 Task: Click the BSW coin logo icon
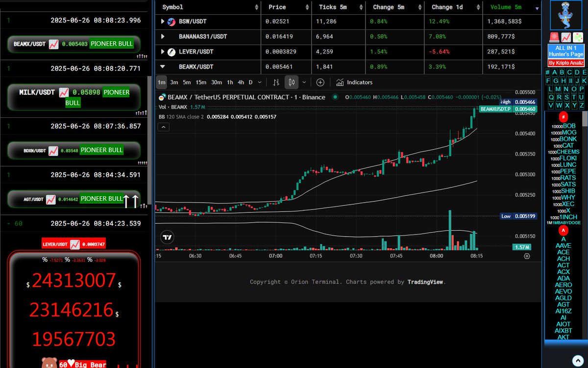tap(171, 22)
